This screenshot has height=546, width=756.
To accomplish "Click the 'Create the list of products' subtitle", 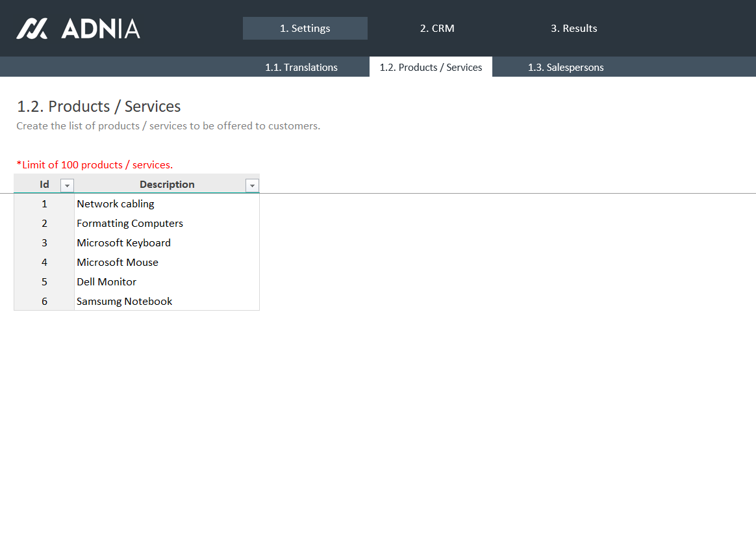I will [168, 126].
